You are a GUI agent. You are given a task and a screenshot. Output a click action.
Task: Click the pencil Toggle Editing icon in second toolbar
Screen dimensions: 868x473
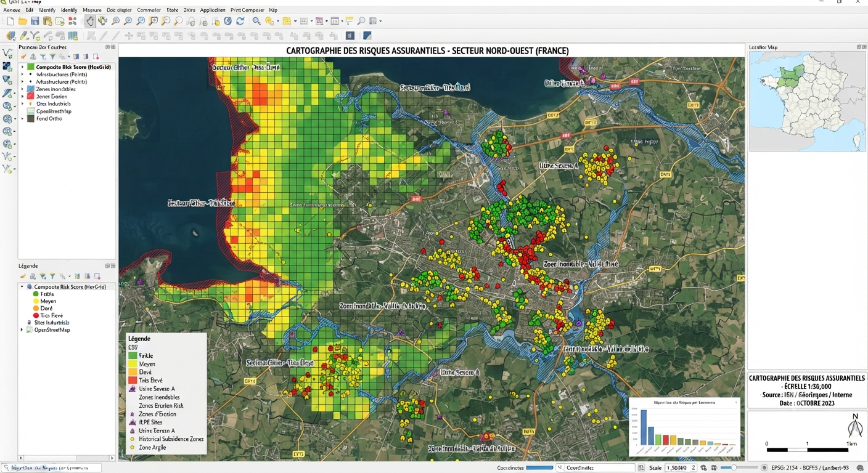pos(23,36)
